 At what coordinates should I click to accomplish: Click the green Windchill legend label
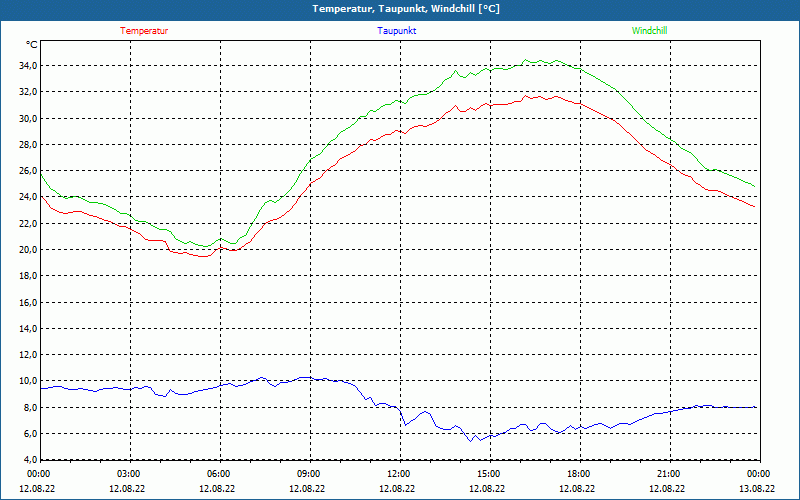(649, 31)
